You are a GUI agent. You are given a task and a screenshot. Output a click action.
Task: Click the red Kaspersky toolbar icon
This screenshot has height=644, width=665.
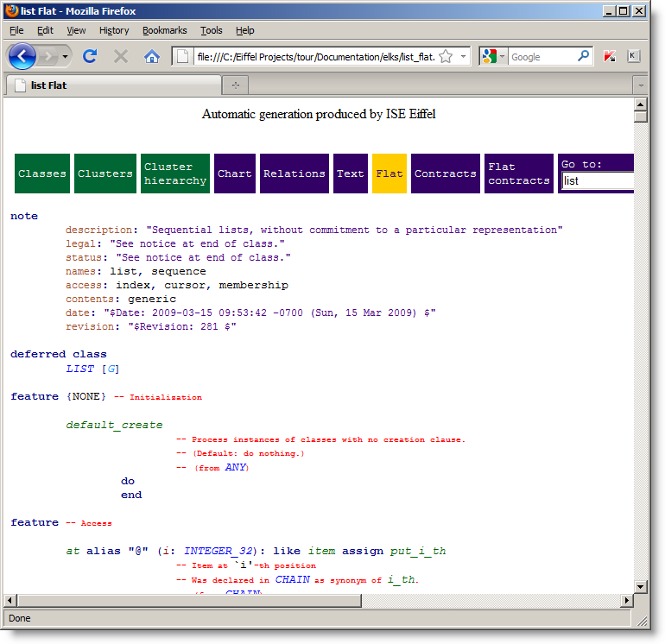point(610,57)
